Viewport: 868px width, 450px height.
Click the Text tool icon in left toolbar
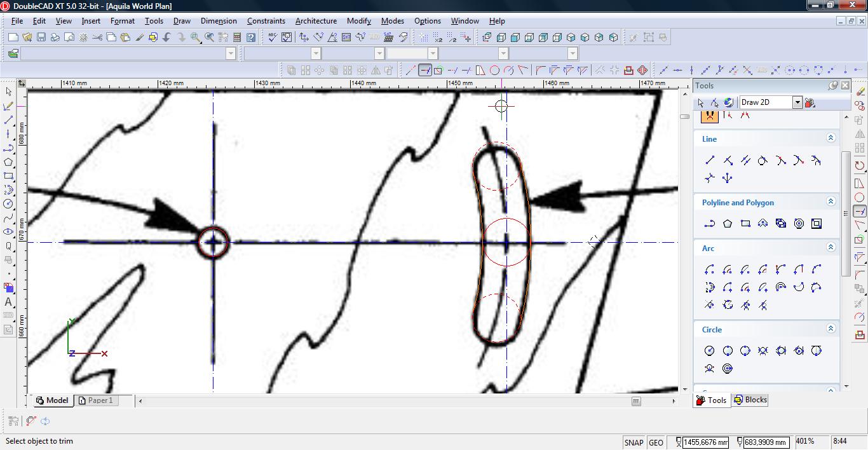tap(8, 302)
